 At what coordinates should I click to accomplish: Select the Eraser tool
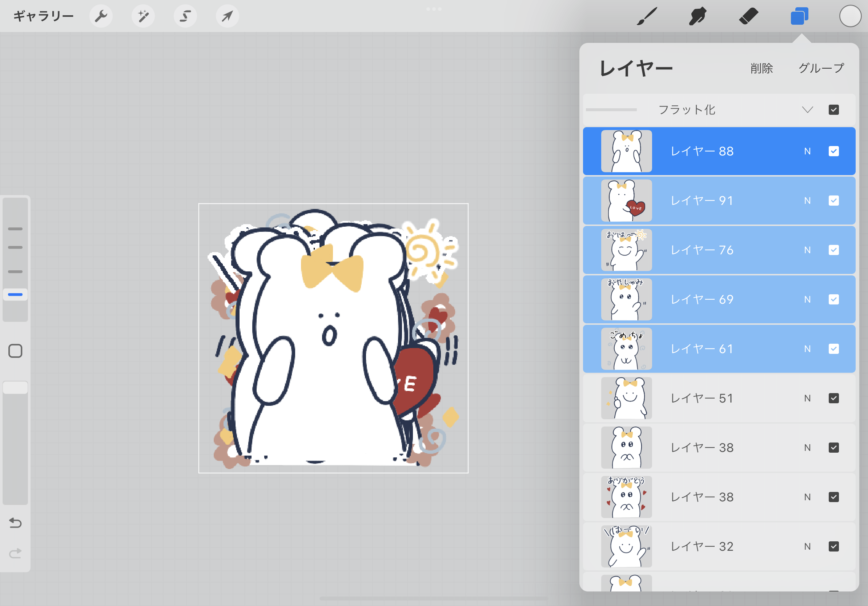pos(748,16)
